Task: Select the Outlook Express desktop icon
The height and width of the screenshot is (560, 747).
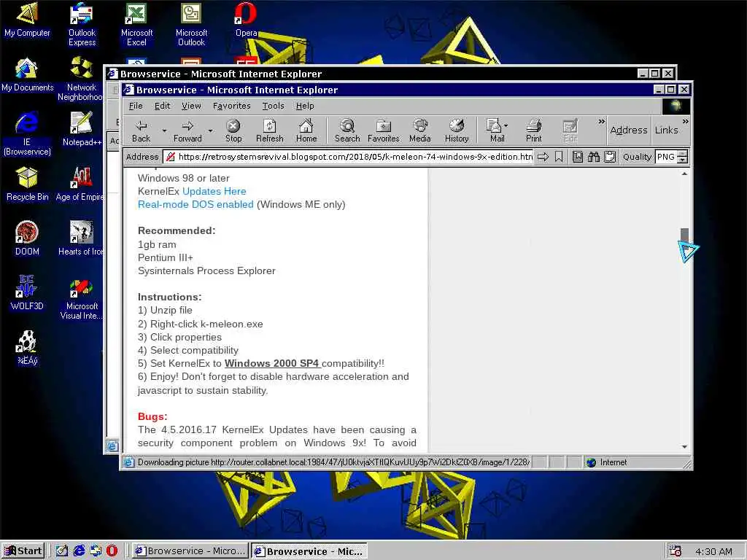Action: click(x=82, y=24)
